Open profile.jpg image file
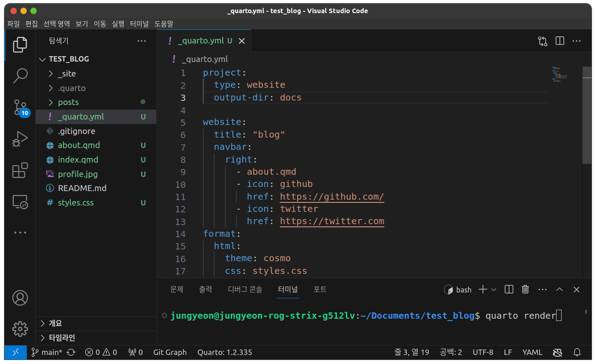596x364 pixels. click(x=96, y=174)
